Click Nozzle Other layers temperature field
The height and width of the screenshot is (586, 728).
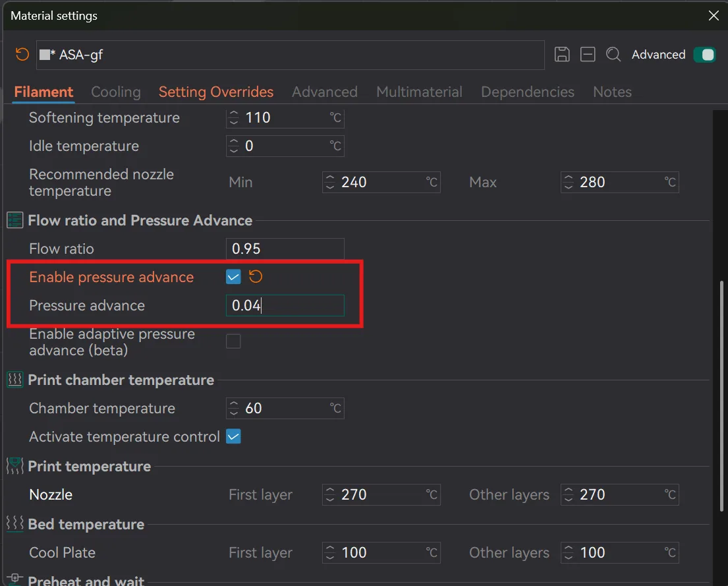click(x=620, y=494)
